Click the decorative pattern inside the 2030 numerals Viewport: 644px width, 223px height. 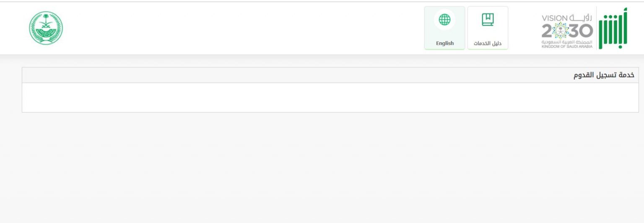click(560, 31)
